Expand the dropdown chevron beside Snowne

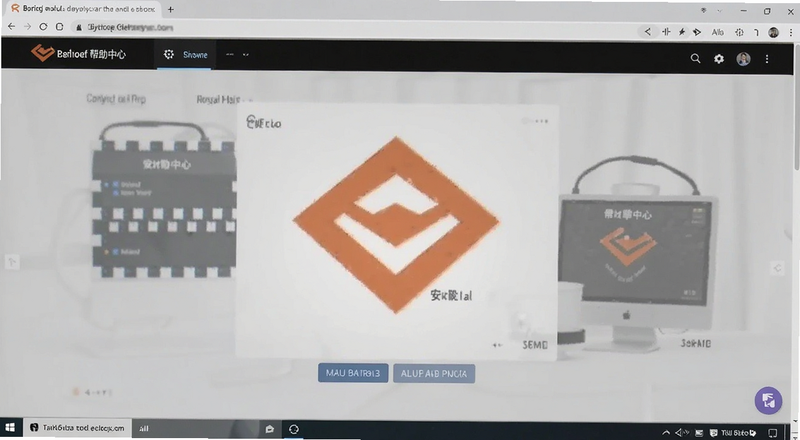[x=246, y=55]
